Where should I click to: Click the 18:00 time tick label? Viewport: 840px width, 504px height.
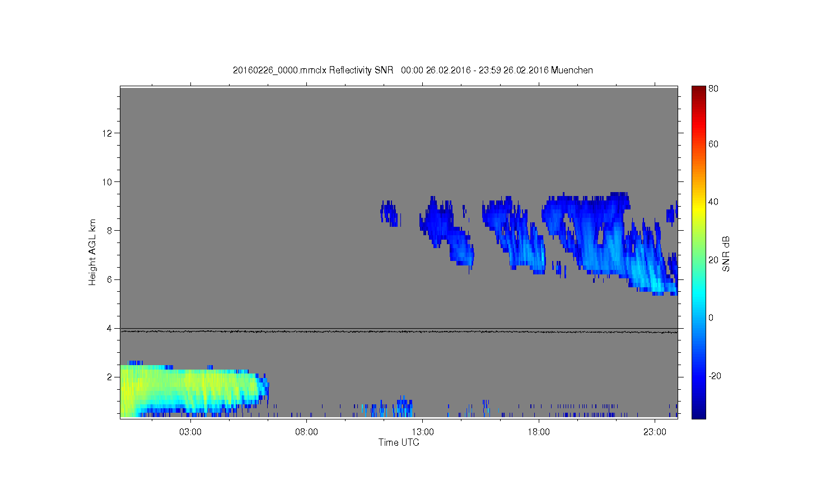point(539,432)
